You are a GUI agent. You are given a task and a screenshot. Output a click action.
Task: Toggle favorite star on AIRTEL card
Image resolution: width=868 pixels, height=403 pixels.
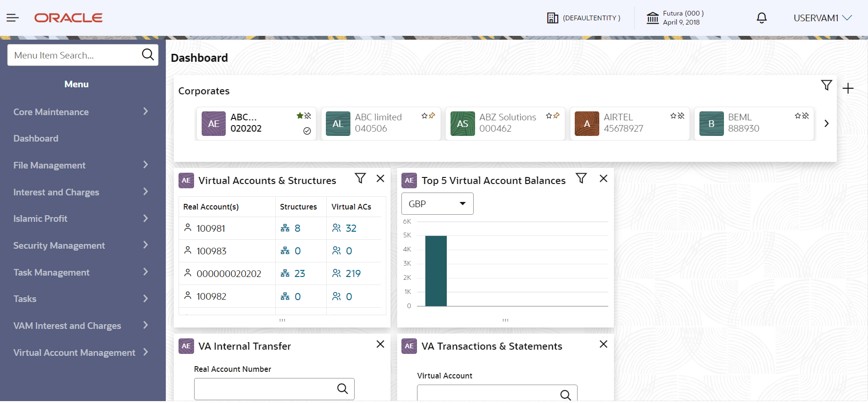[673, 116]
